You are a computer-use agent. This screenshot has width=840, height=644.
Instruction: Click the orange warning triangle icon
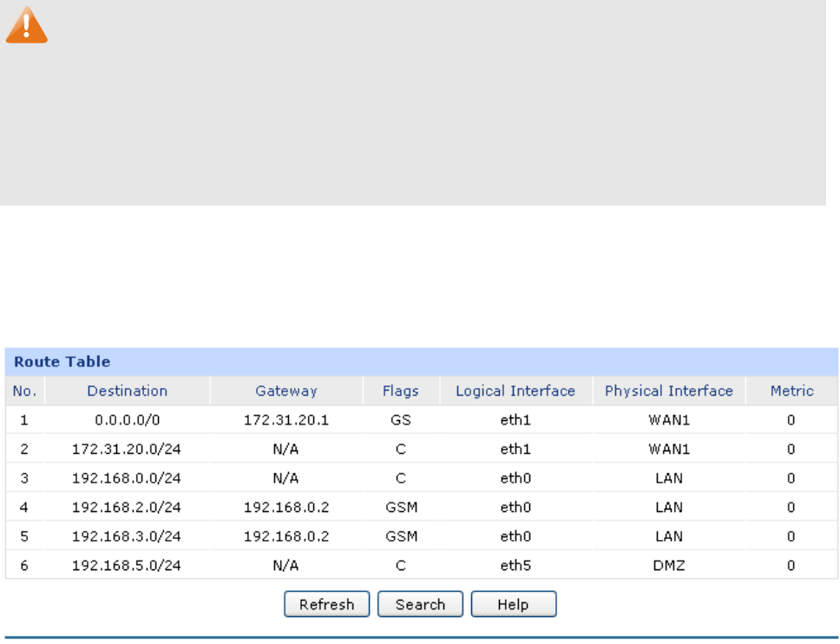pos(26,25)
